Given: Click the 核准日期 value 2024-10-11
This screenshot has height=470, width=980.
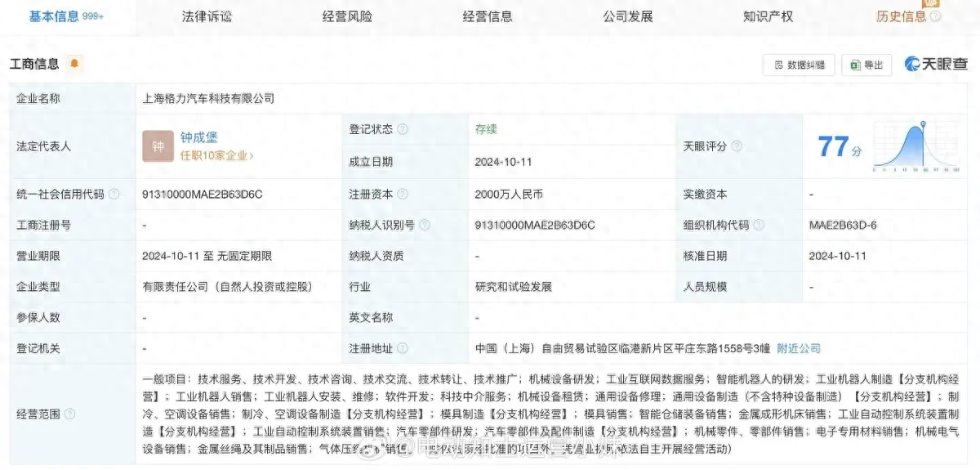Looking at the screenshot, I should pyautogui.click(x=837, y=256).
